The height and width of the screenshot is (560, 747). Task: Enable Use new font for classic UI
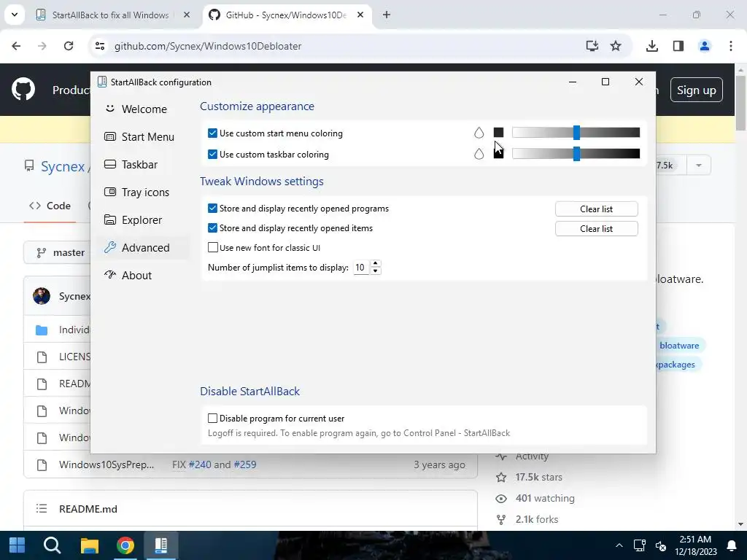pos(212,248)
